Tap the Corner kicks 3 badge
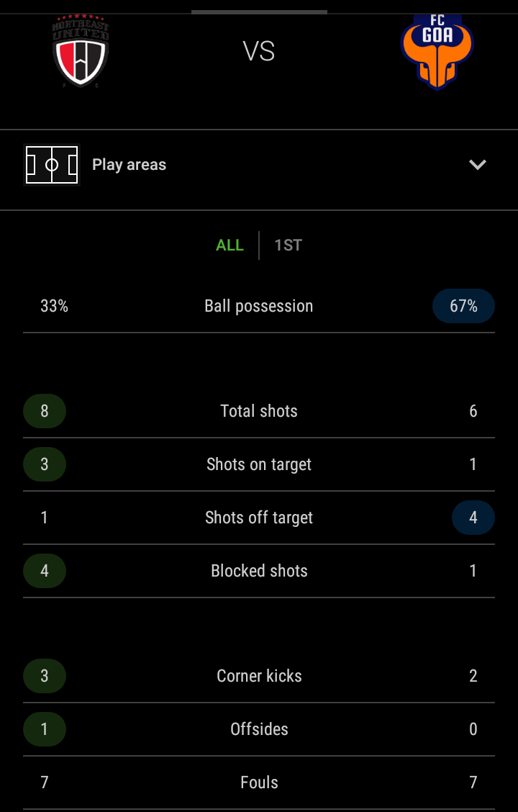The height and width of the screenshot is (812, 518). tap(45, 676)
